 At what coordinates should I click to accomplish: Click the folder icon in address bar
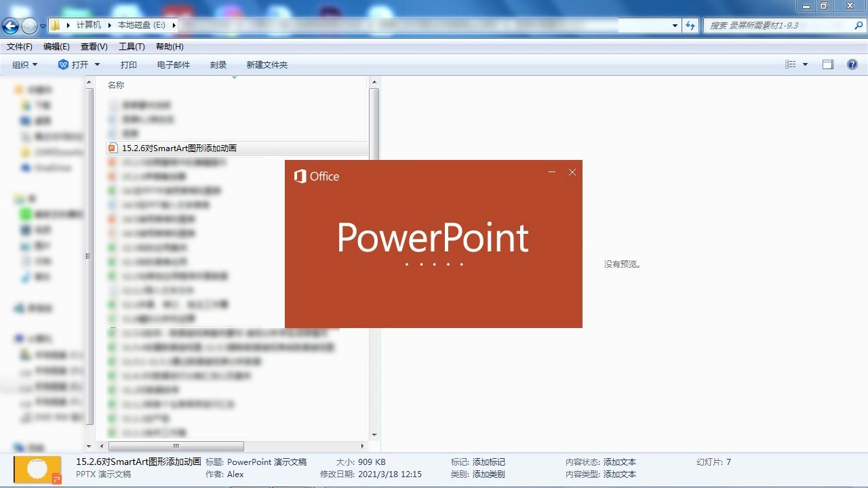coord(56,25)
